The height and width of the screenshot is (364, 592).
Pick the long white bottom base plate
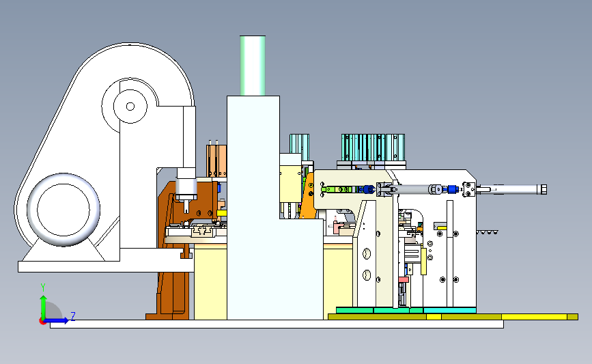pos(277,324)
